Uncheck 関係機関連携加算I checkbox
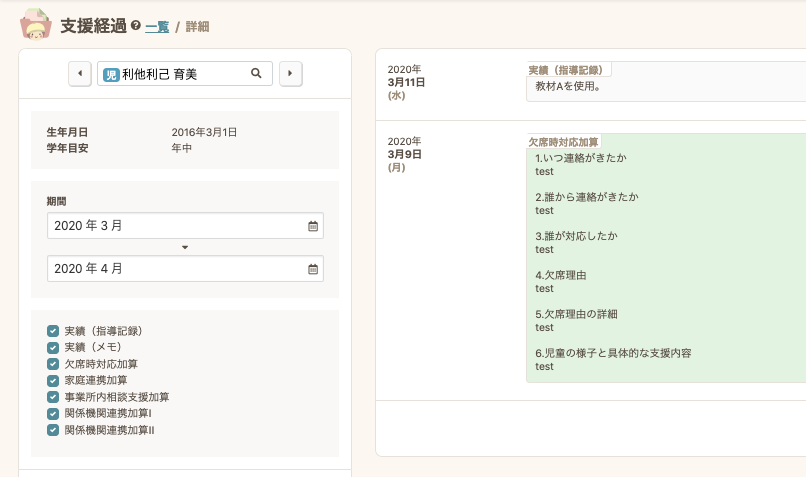 pos(53,413)
